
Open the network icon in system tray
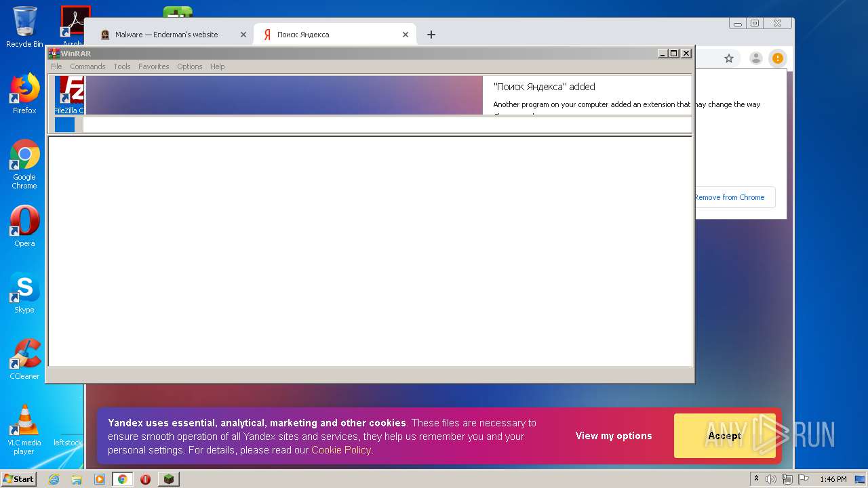(x=787, y=479)
